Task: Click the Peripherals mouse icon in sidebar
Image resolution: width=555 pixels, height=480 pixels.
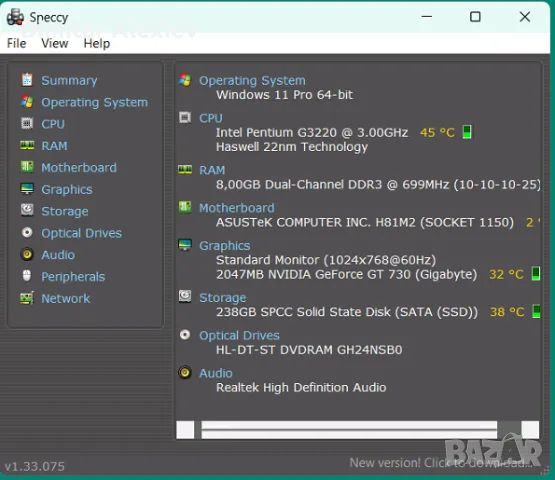Action: 27,276
